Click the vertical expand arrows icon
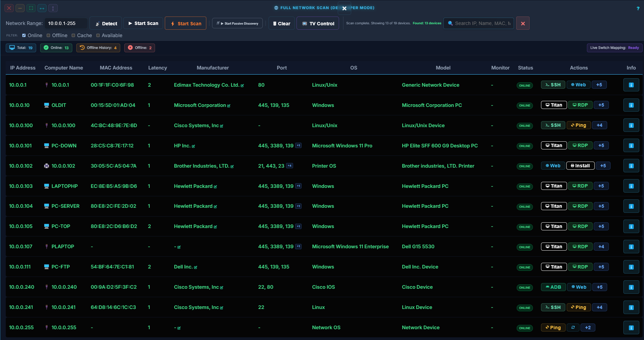Image resolution: width=644 pixels, height=340 pixels. point(53,8)
